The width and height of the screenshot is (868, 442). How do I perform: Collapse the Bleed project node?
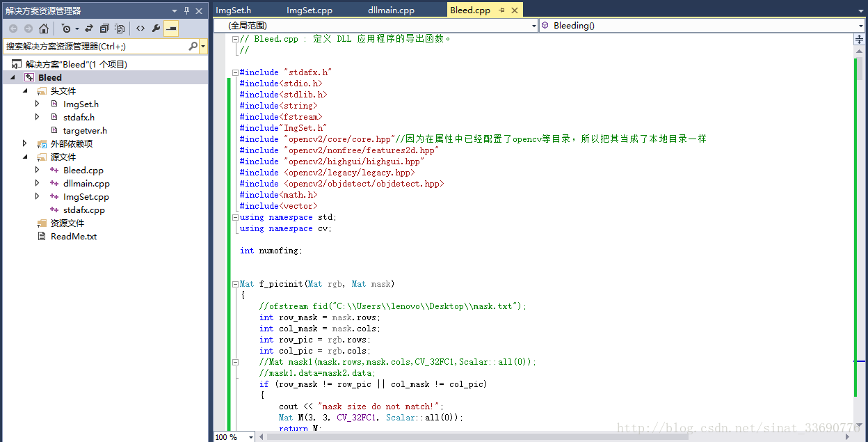[14, 77]
